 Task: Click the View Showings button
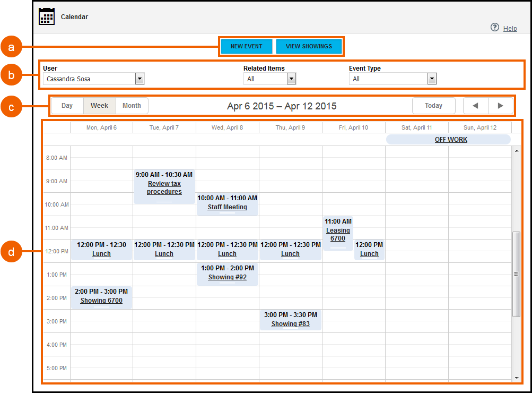[309, 46]
